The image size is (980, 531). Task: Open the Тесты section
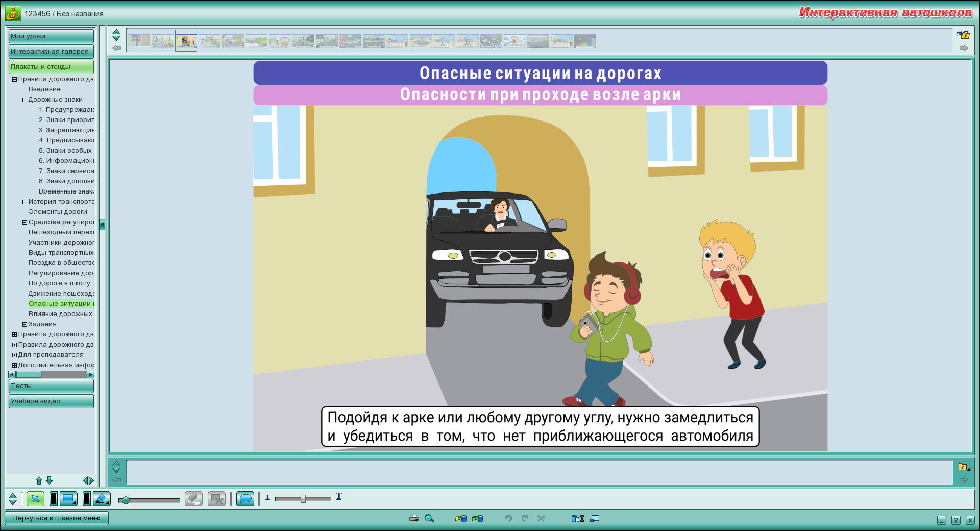51,386
